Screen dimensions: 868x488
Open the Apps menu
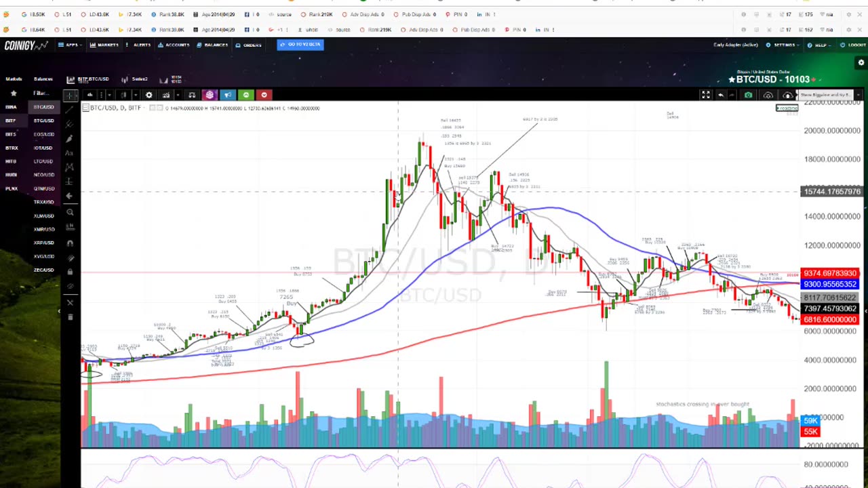pyautogui.click(x=70, y=45)
